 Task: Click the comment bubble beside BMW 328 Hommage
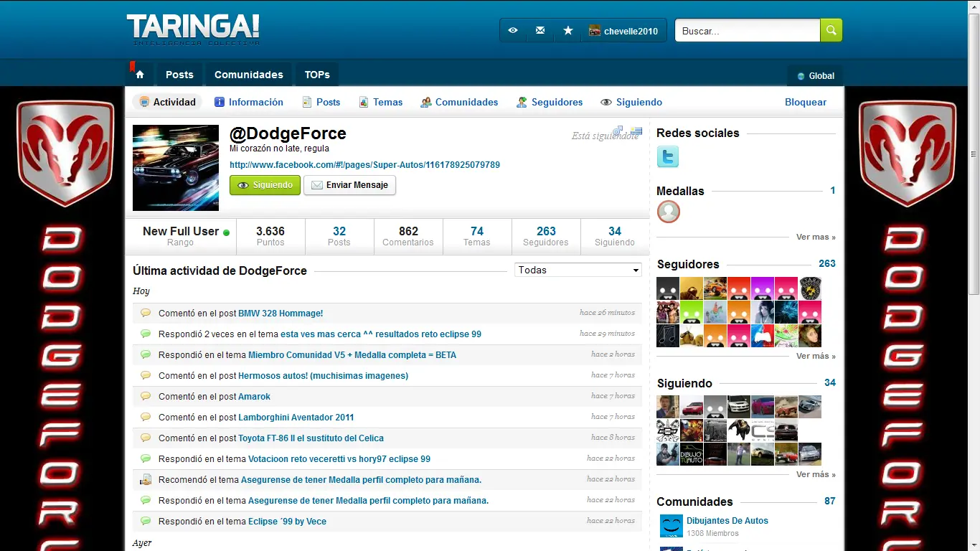pos(146,313)
